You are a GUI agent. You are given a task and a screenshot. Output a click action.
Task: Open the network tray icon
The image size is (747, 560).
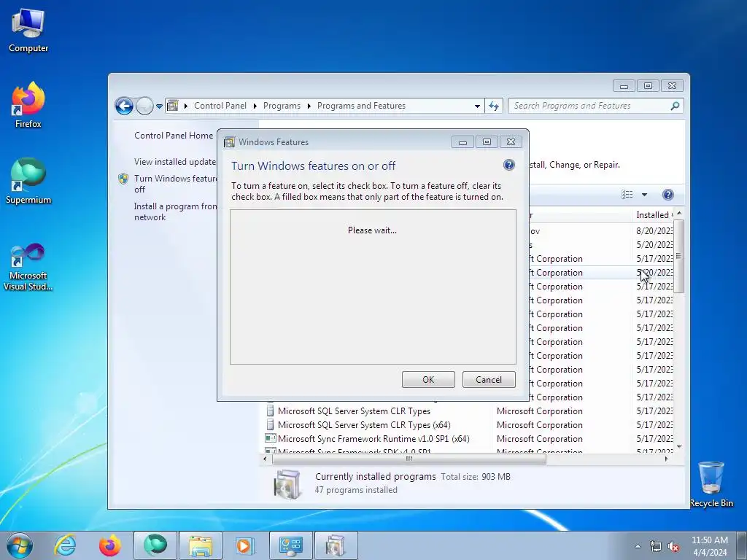click(656, 546)
